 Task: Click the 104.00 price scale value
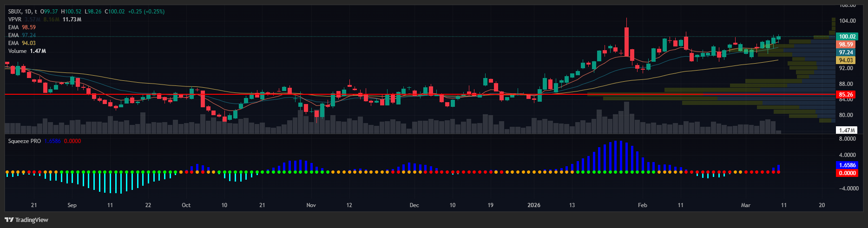[x=847, y=21]
